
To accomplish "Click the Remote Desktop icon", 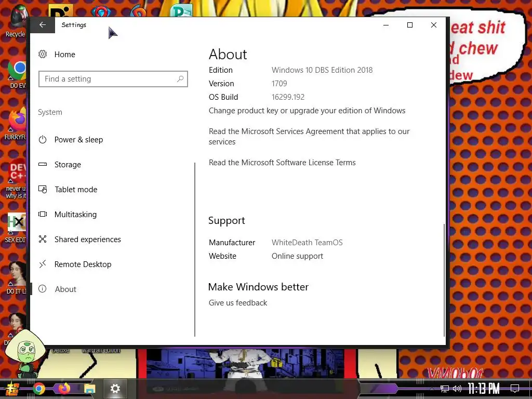I will click(x=43, y=264).
